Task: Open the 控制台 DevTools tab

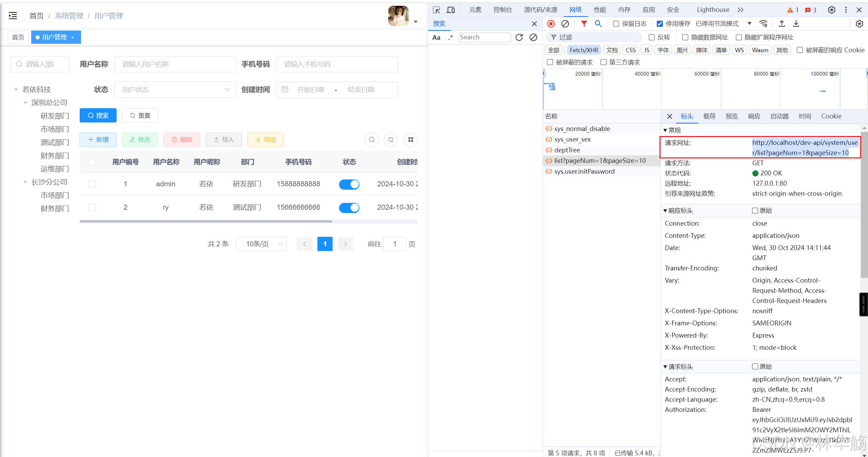Action: click(x=502, y=10)
